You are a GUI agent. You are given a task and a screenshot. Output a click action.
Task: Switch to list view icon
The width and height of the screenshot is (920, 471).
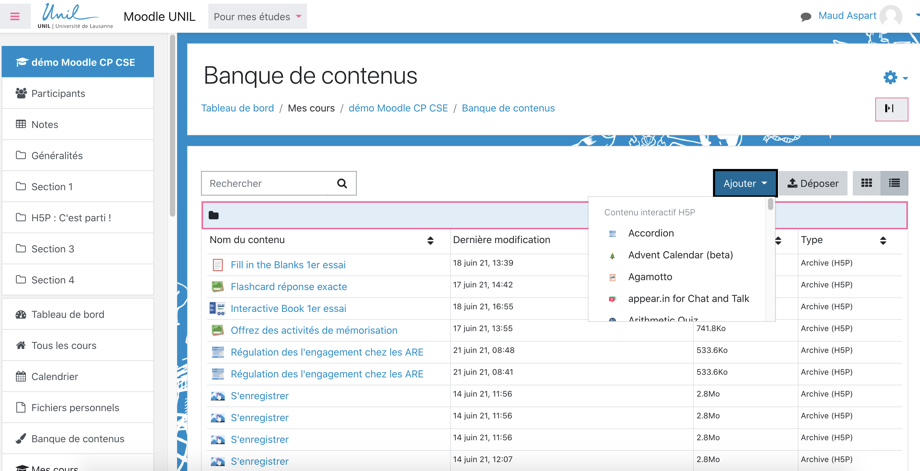(894, 184)
